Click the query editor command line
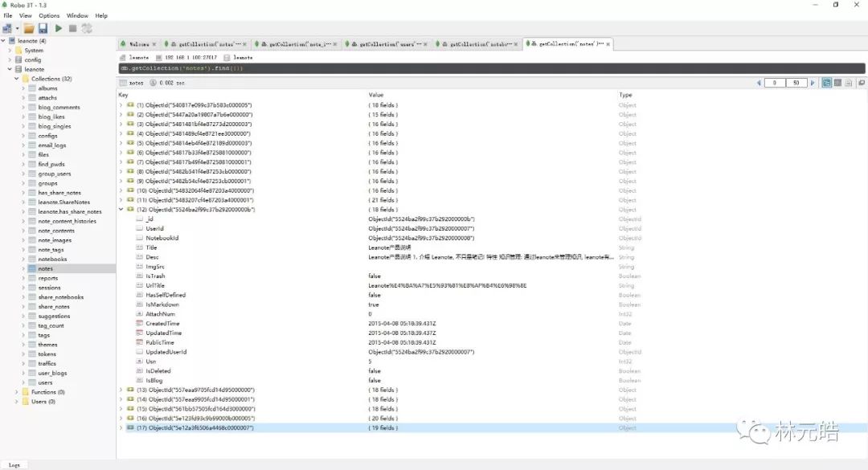 click(x=492, y=68)
